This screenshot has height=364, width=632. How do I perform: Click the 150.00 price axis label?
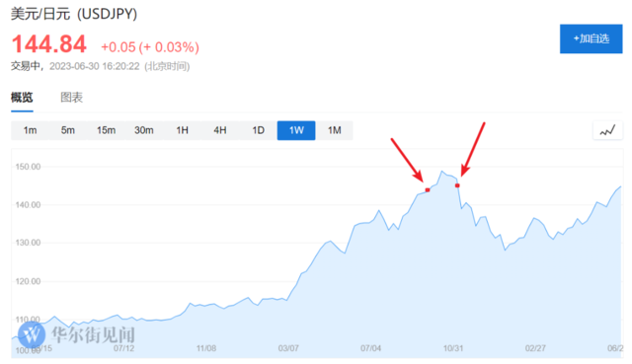pos(28,167)
